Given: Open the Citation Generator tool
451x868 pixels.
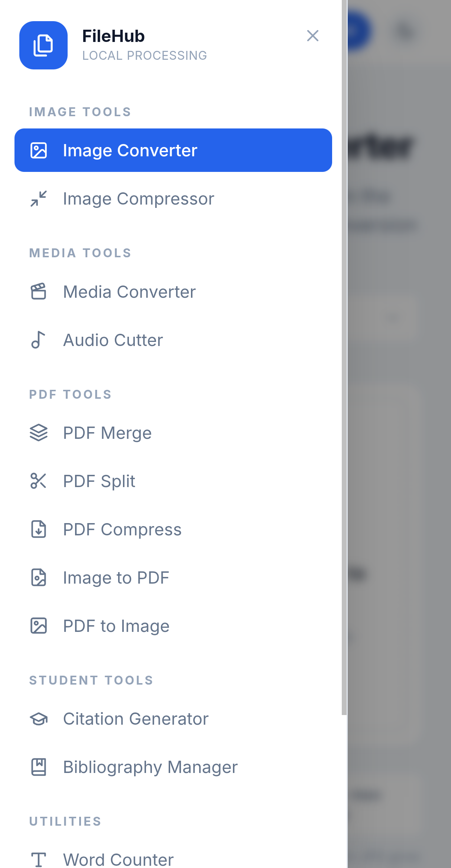Looking at the screenshot, I should point(173,719).
